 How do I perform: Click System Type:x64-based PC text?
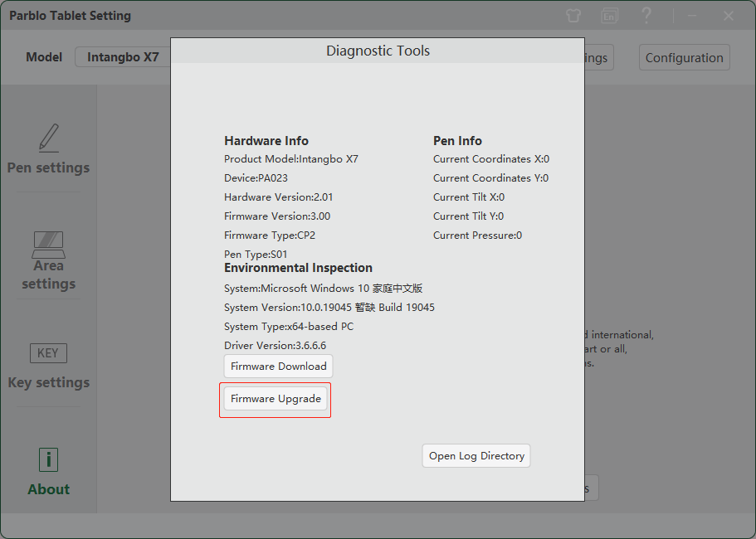click(289, 327)
